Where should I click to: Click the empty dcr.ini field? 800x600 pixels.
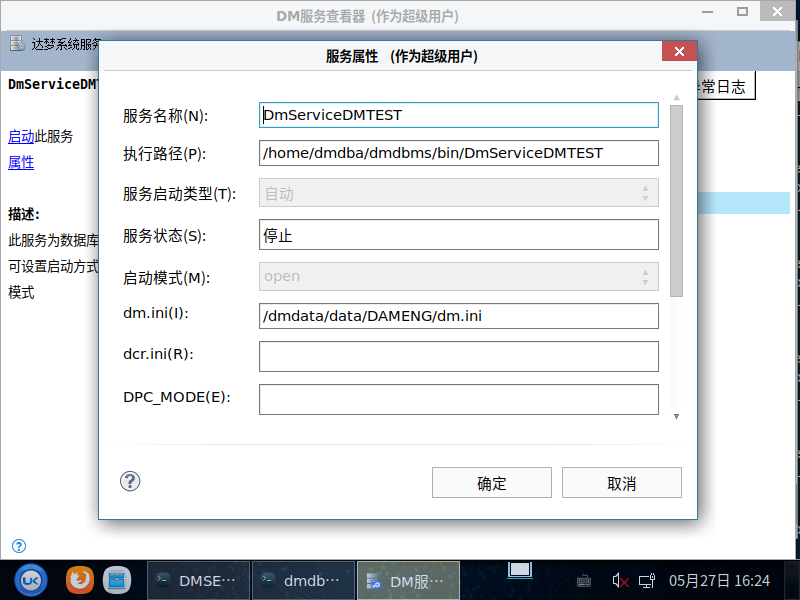click(459, 357)
